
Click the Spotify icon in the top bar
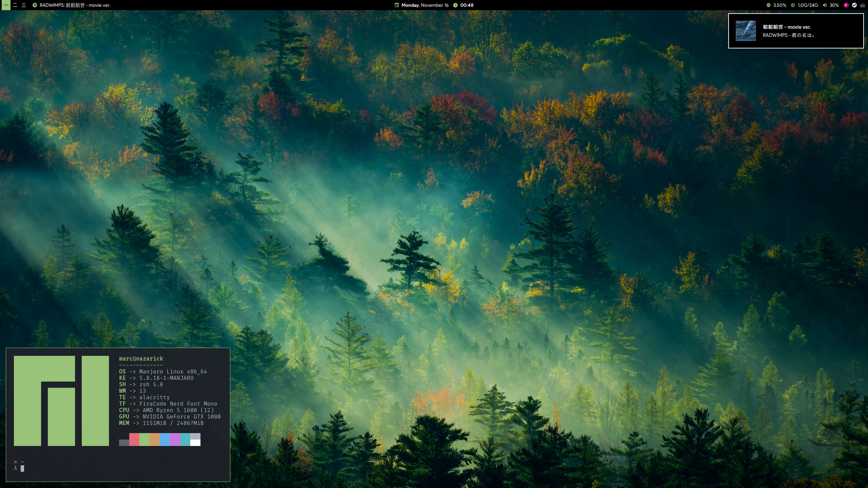click(35, 5)
